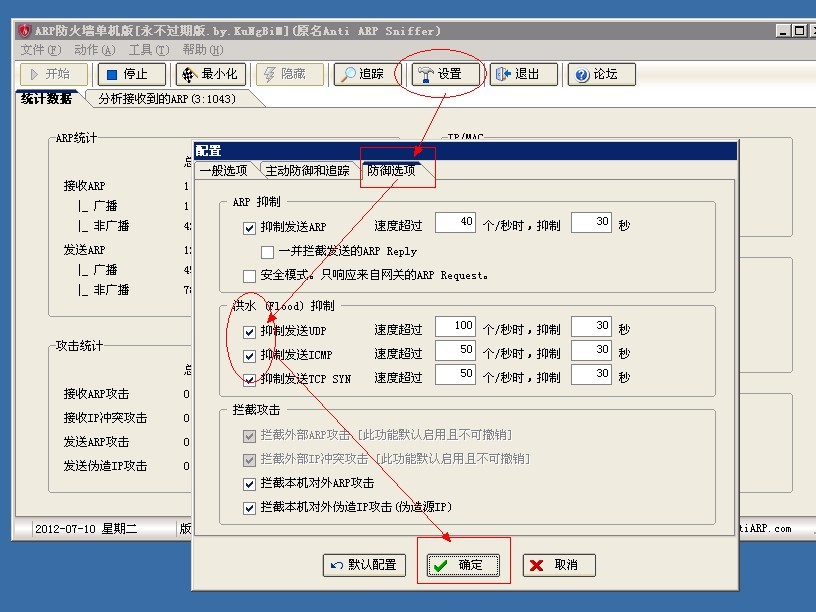Toggle 拦截本机对外ARP攻击 checkbox
The height and width of the screenshot is (612, 816).
[249, 484]
